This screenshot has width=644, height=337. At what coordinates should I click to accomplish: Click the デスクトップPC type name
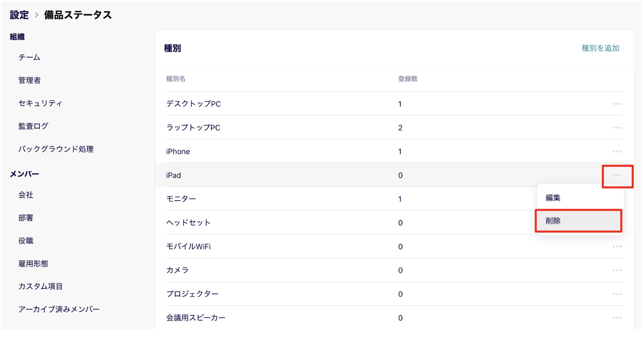pos(193,104)
